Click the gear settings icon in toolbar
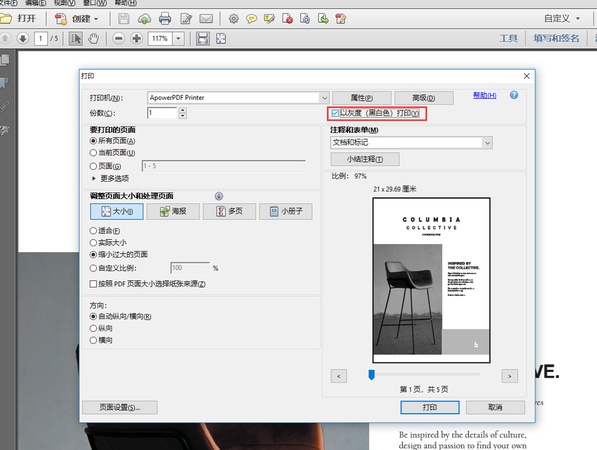The image size is (597, 450). pyautogui.click(x=233, y=18)
